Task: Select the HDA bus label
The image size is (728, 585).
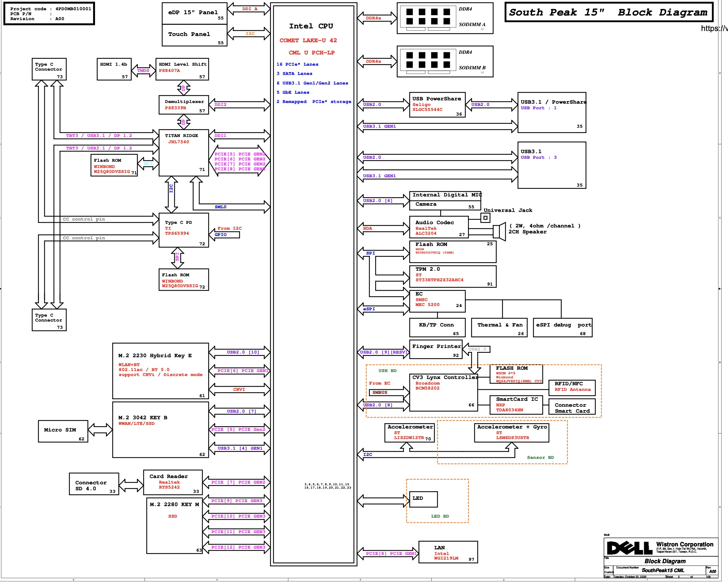Action: 367,228
